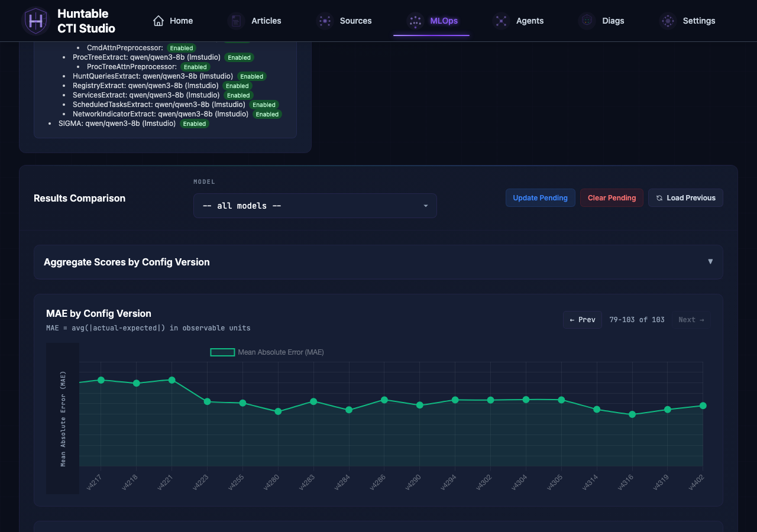Click Enabled badge beside ServicesExtract
This screenshot has height=532, width=757.
point(238,95)
